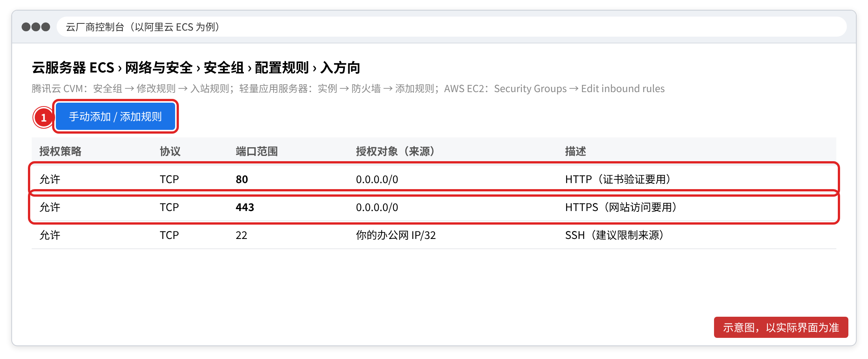Select the 协议 column header

click(170, 151)
